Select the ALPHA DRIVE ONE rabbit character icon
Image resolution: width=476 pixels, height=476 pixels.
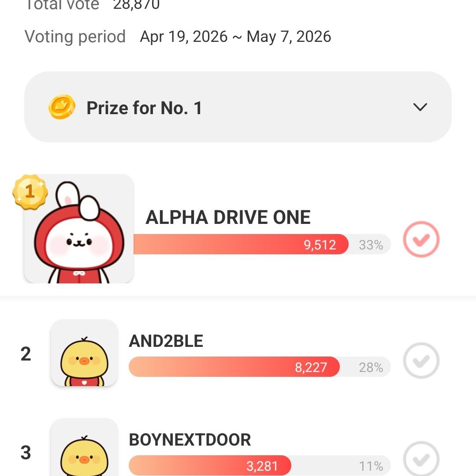78,228
